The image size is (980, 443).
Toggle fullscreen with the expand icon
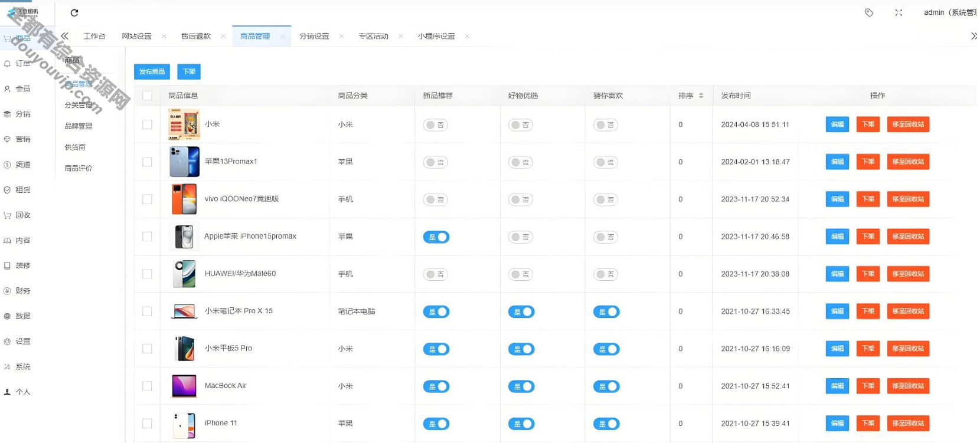tap(899, 12)
